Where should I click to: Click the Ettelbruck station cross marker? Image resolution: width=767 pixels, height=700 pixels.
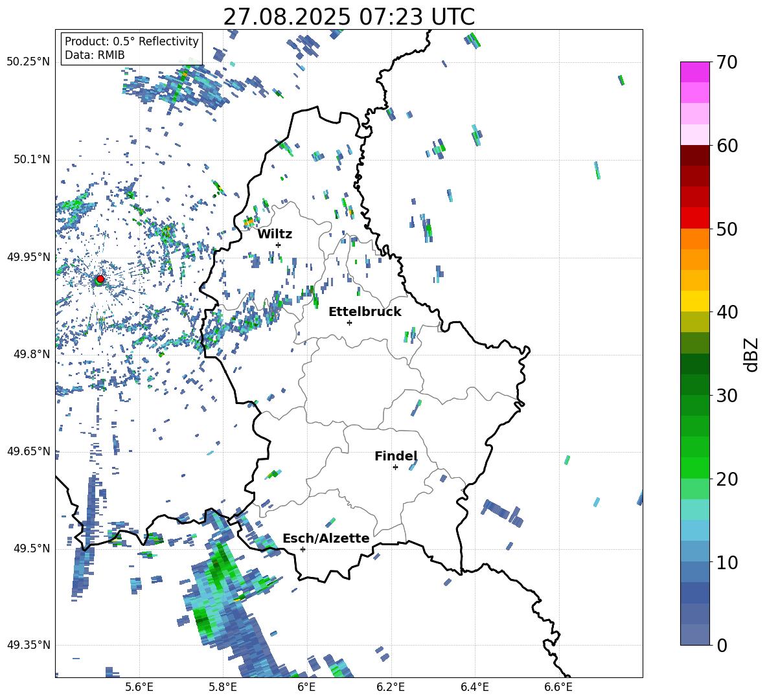click(349, 322)
